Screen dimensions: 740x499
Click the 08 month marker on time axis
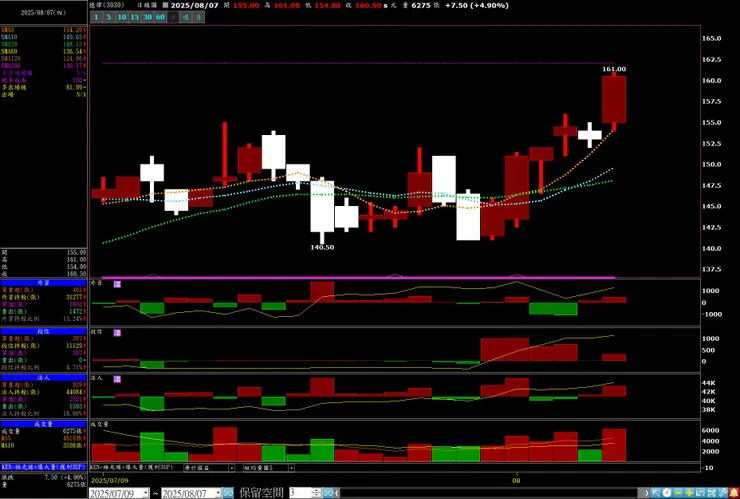tap(517, 481)
